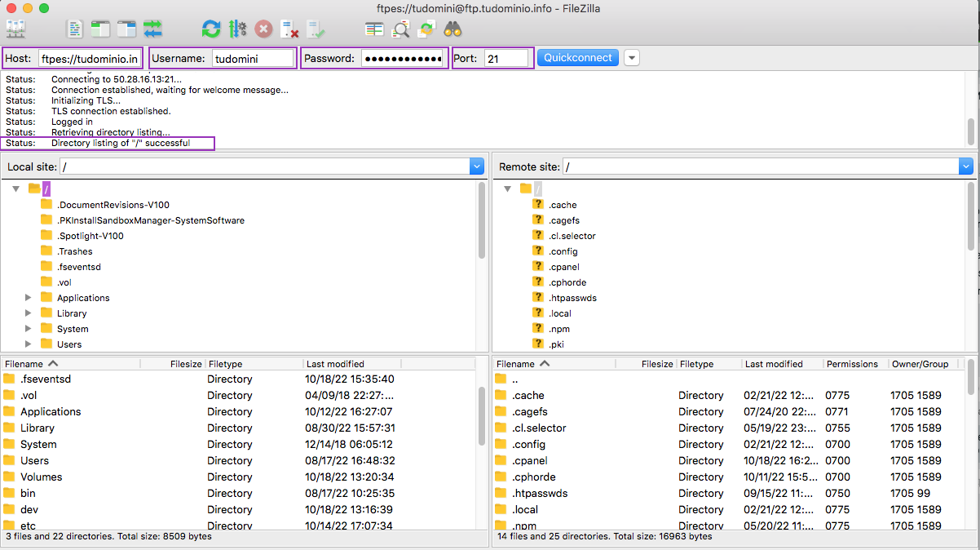This screenshot has height=550, width=980.
Task: Select .cphorde in remote tree
Action: coord(567,282)
